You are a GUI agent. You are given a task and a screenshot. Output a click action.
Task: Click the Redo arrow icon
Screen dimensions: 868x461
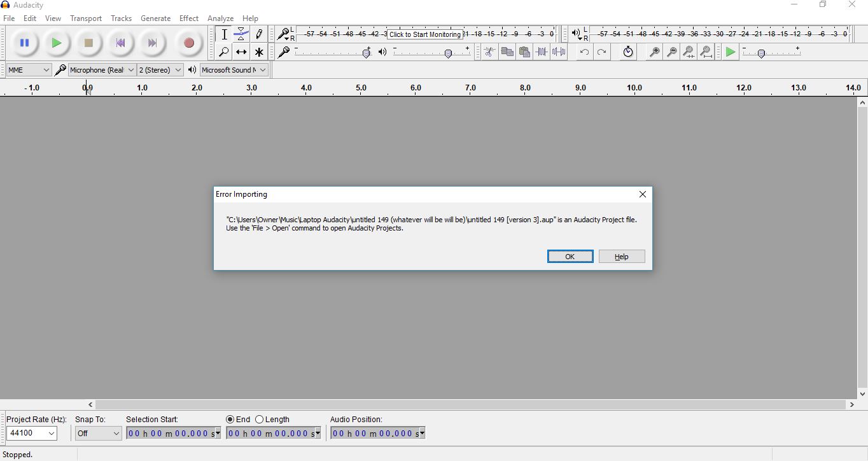(601, 52)
